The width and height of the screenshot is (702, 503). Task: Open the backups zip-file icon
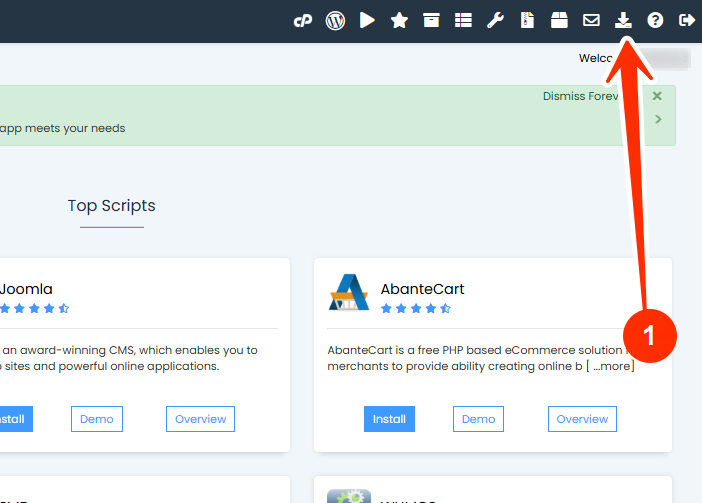(x=527, y=20)
